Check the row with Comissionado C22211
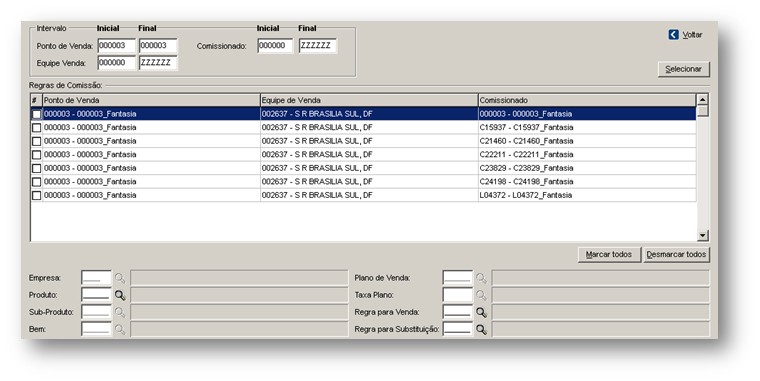The width and height of the screenshot is (760, 381). [x=36, y=155]
